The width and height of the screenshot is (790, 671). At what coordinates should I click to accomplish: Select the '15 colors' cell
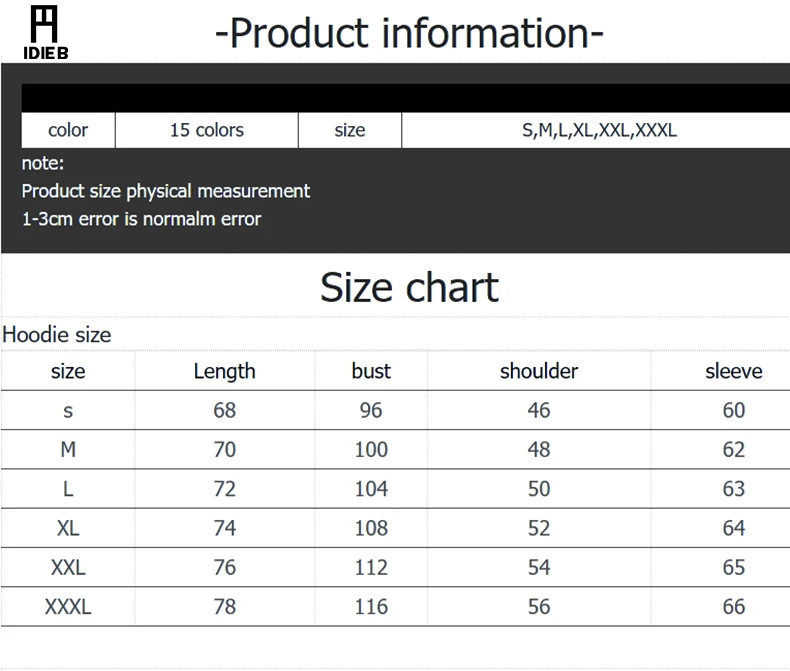pyautogui.click(x=207, y=130)
